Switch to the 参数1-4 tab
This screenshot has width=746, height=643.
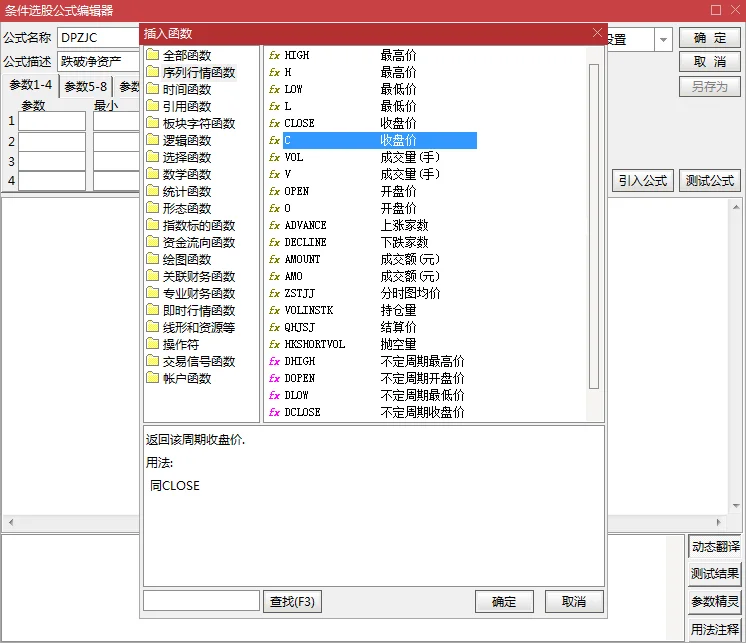click(x=30, y=85)
